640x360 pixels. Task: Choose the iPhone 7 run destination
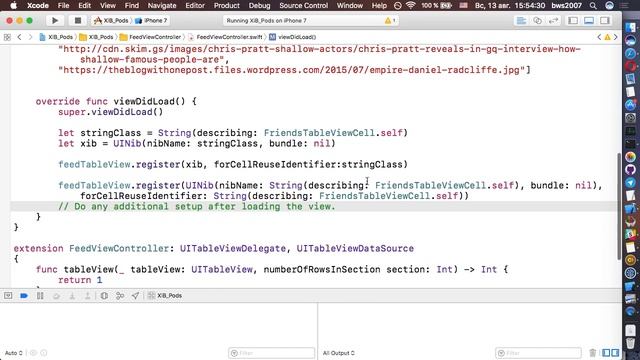151,20
